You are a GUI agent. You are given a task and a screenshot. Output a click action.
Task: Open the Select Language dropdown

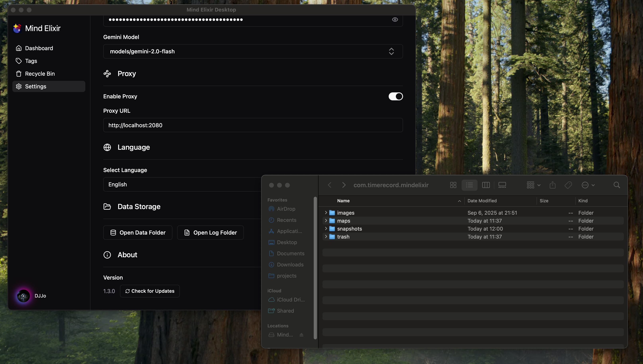(x=182, y=184)
